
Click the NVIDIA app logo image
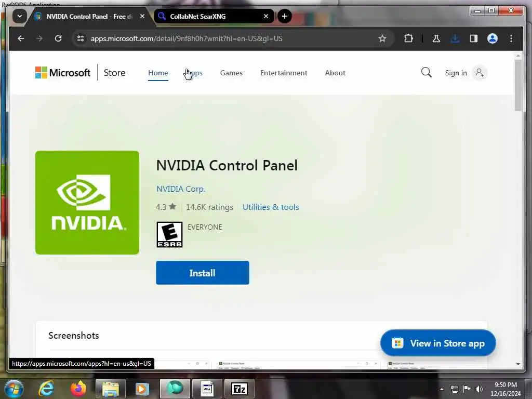(87, 203)
